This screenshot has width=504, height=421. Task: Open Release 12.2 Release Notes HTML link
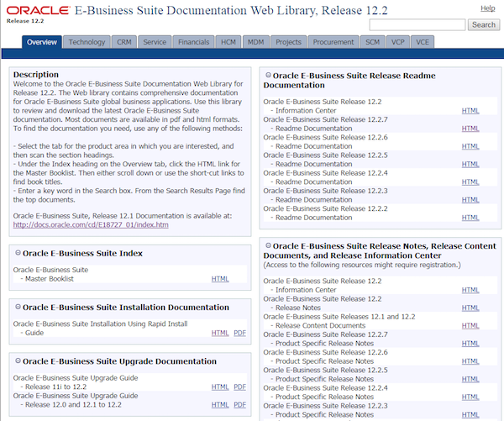(470, 308)
